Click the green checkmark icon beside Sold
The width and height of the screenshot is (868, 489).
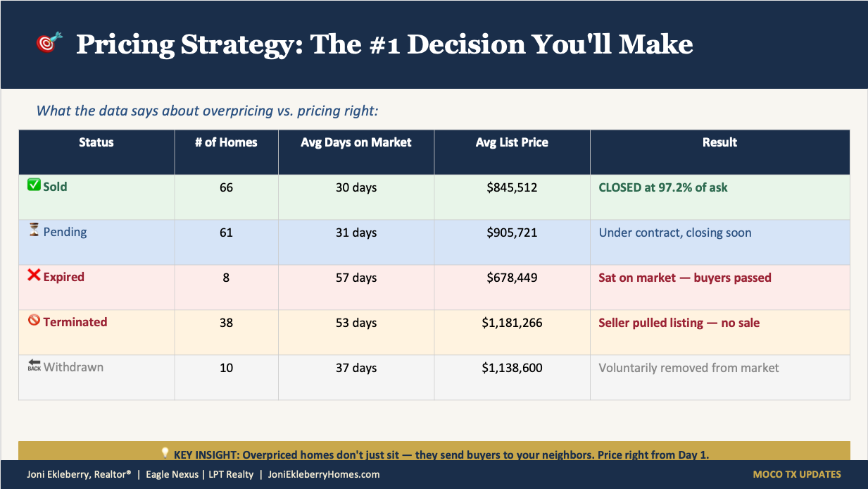[x=34, y=185]
